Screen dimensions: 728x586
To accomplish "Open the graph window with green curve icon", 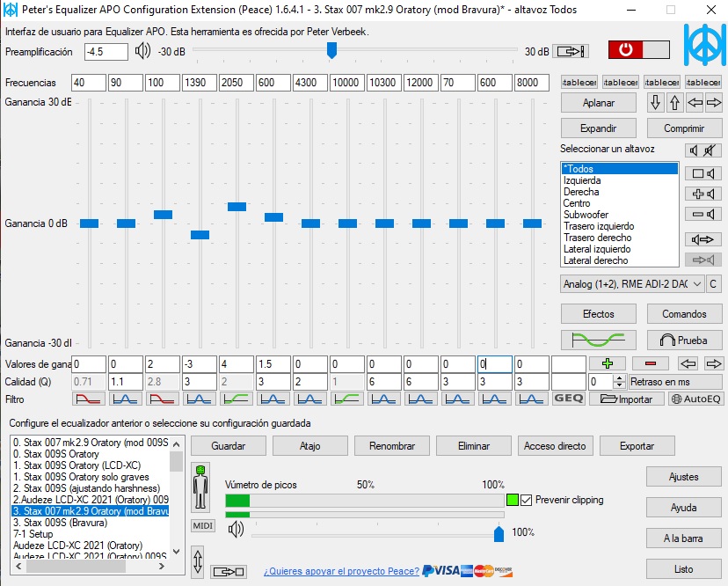I will 598,340.
